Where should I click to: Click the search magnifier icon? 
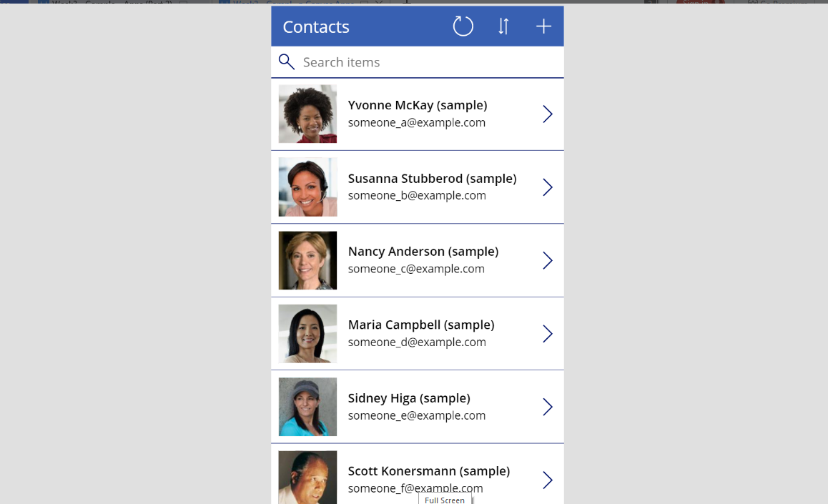[x=286, y=61]
